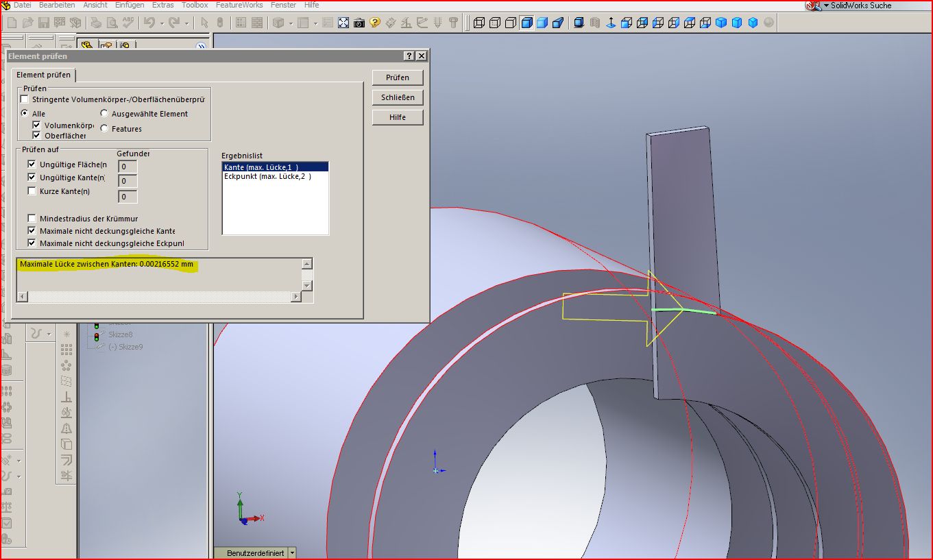Image resolution: width=933 pixels, height=560 pixels.
Task: Enable the stringent solid/surface check checkbox
Action: click(x=25, y=99)
